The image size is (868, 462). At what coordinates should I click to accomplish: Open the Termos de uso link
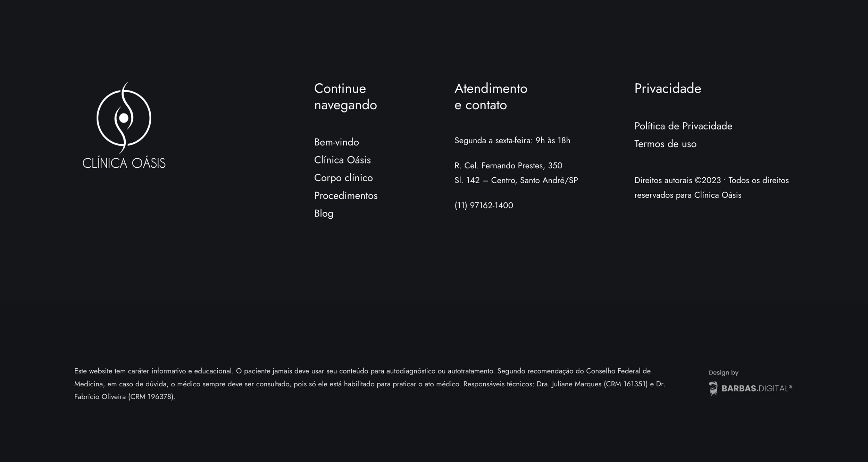point(665,144)
